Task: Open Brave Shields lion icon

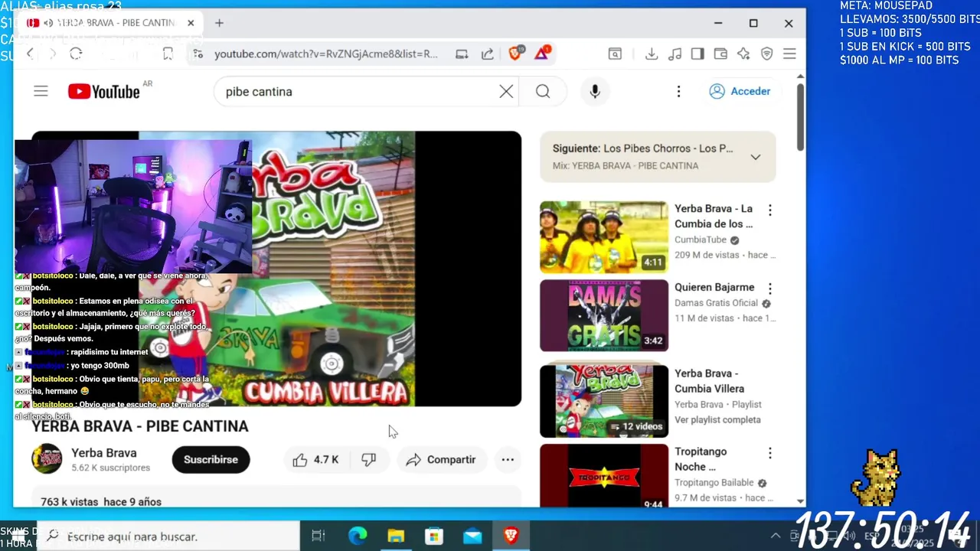Action: 515,54
